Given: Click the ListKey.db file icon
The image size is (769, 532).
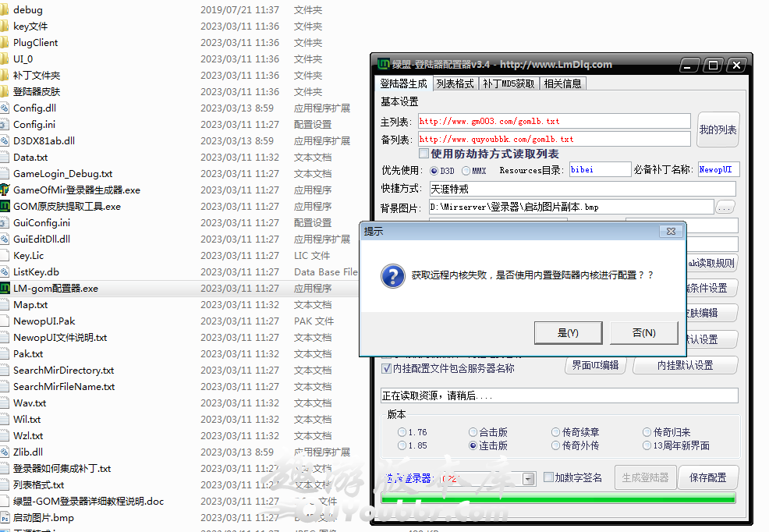Looking at the screenshot, I should [x=5, y=272].
